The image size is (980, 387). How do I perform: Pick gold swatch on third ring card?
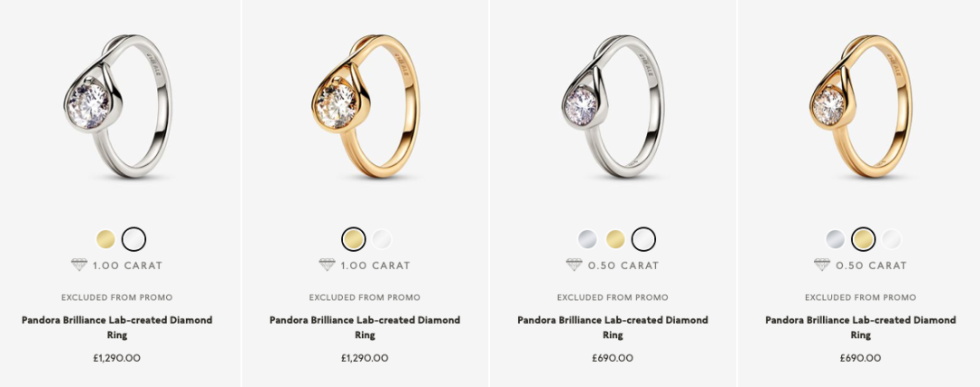click(x=615, y=239)
